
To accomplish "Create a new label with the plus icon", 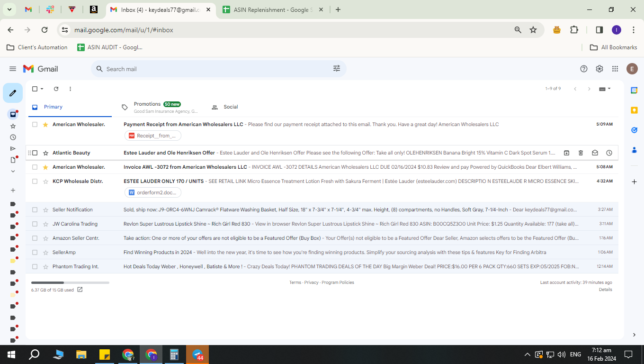I will (13, 190).
